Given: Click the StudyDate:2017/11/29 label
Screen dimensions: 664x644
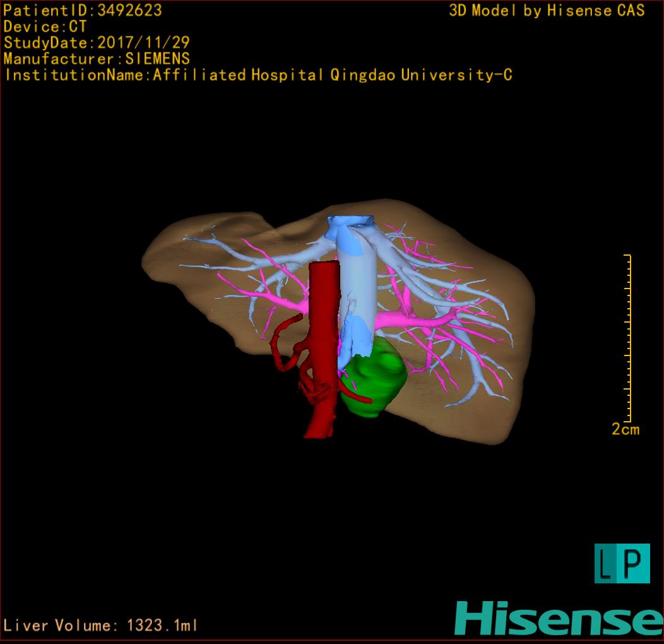Looking at the screenshot, I should tap(97, 43).
